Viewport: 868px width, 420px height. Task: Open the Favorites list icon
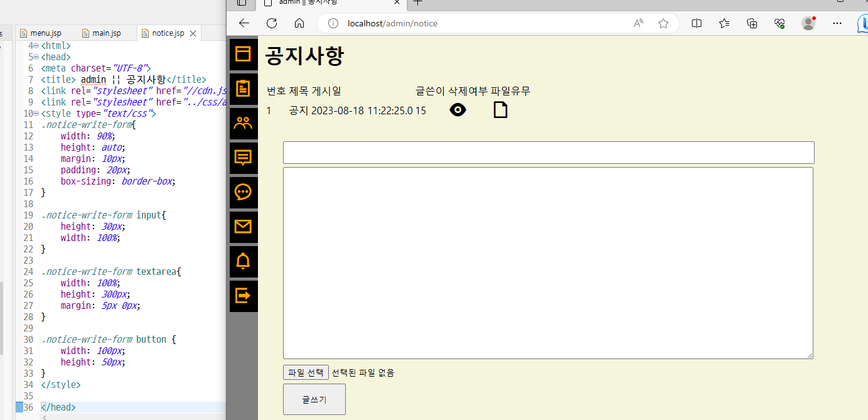(x=724, y=23)
